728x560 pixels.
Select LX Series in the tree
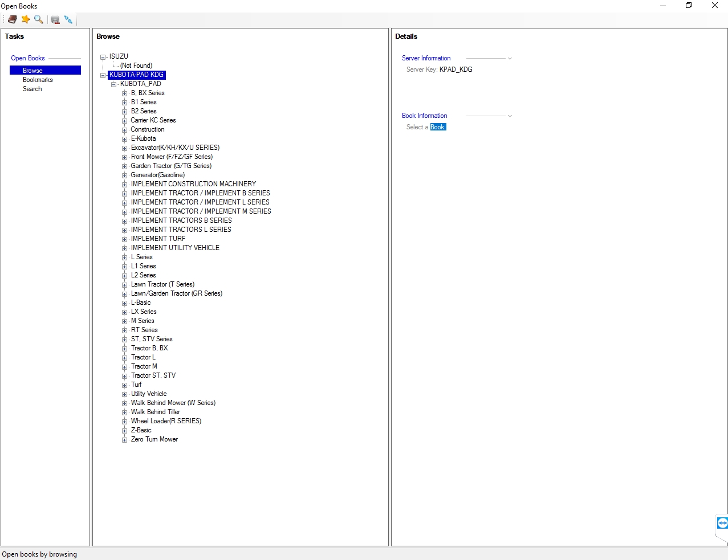pos(144,312)
